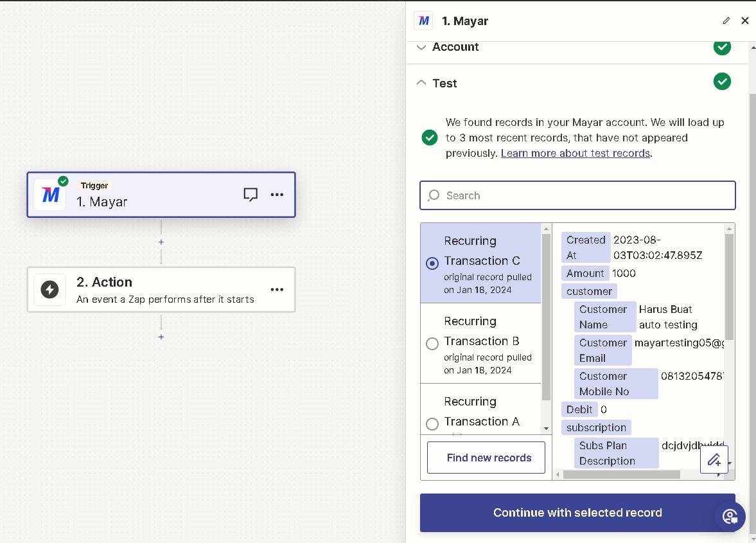The width and height of the screenshot is (756, 543).
Task: Rename step using pencil icon in header
Action: tap(726, 21)
